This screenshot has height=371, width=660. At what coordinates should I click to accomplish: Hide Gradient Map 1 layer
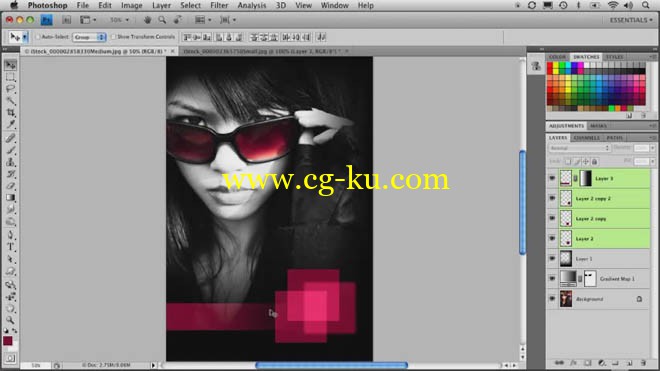(552, 278)
